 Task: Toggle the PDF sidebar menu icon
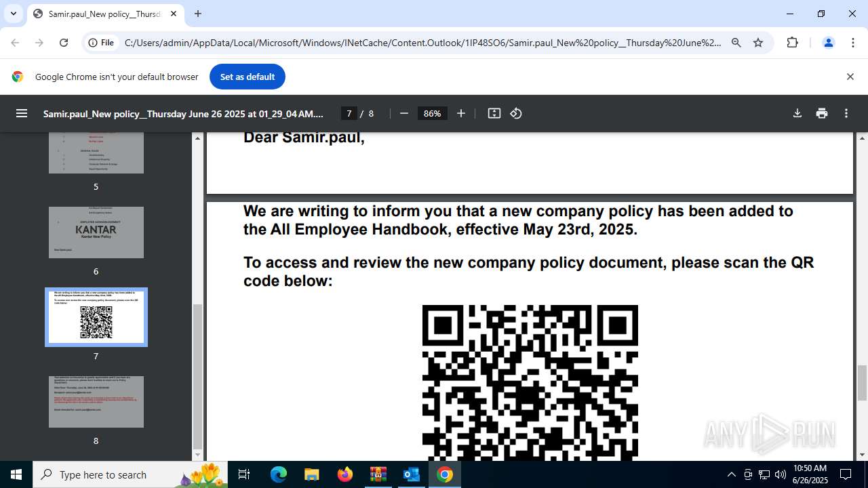tap(22, 113)
